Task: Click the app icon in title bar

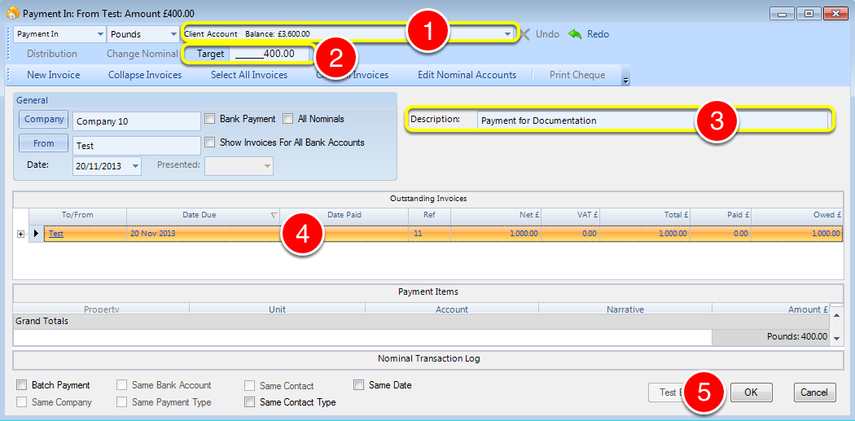Action: pos(10,14)
